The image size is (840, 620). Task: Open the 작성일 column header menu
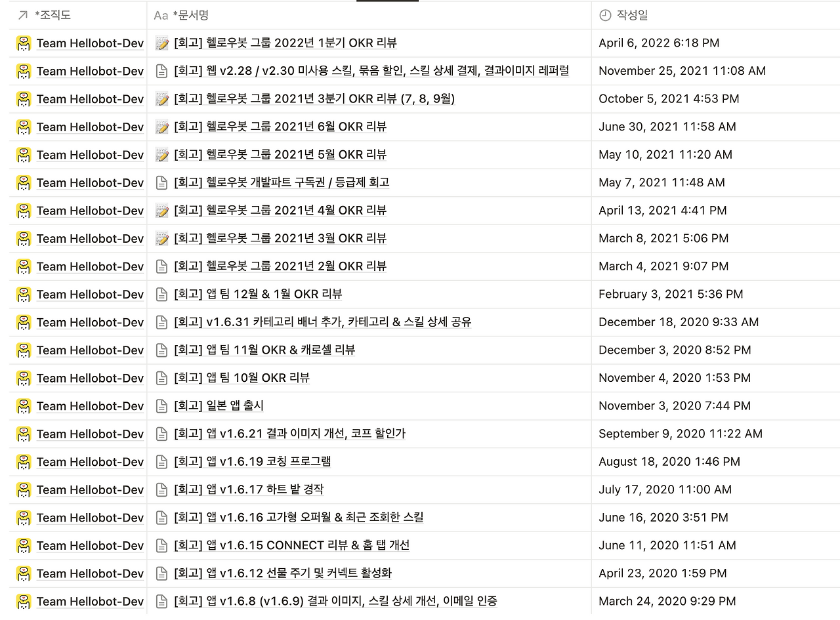click(715, 15)
